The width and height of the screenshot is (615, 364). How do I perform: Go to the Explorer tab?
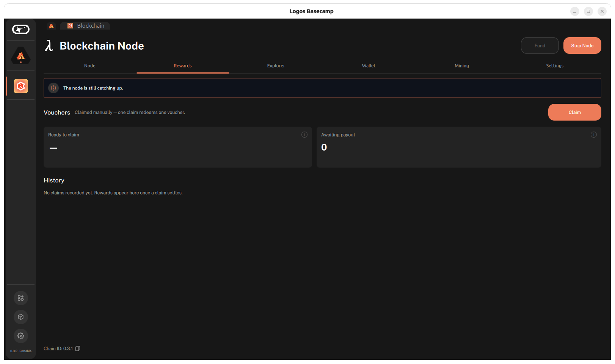tap(276, 66)
